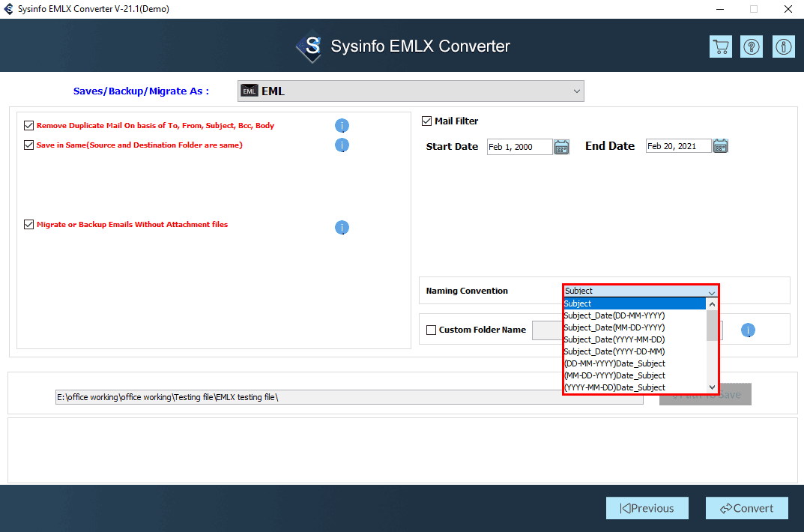804x532 pixels.
Task: Choose Subject_Date(MM-DD-YYYY) naming option
Action: click(x=634, y=327)
